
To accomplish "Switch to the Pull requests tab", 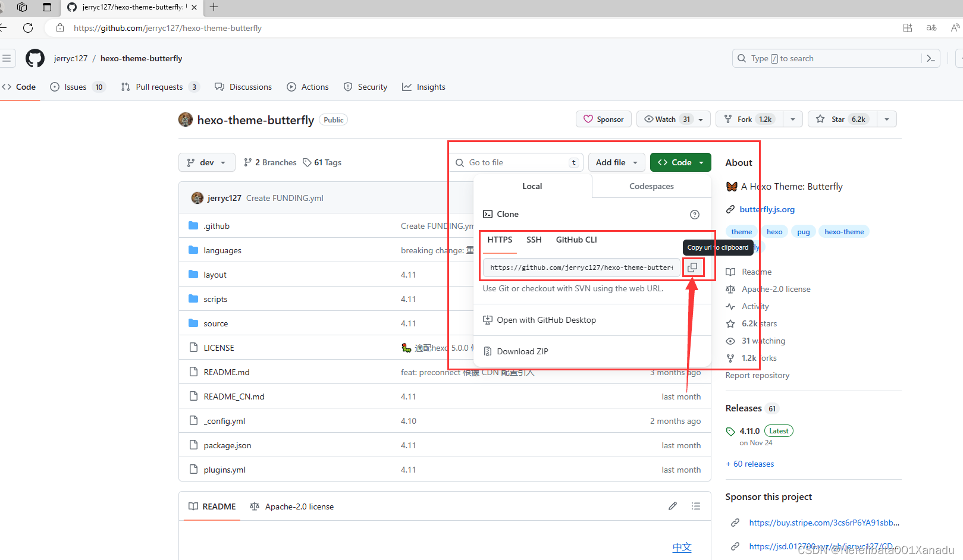I will coord(159,87).
